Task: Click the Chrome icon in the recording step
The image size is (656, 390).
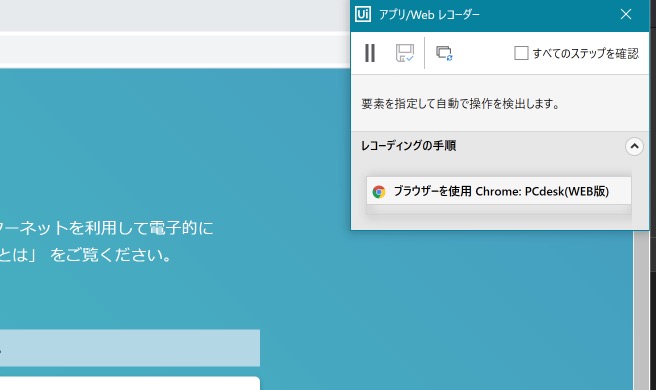Action: coord(379,192)
